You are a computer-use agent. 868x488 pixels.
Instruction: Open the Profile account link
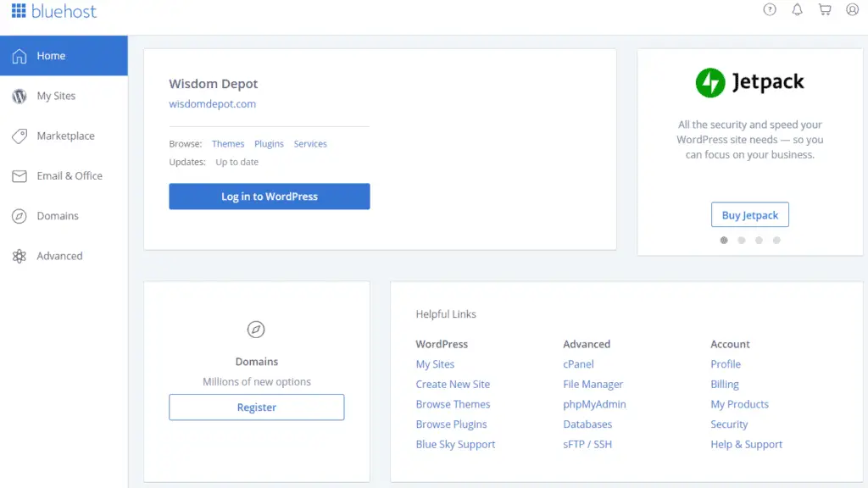(x=726, y=364)
